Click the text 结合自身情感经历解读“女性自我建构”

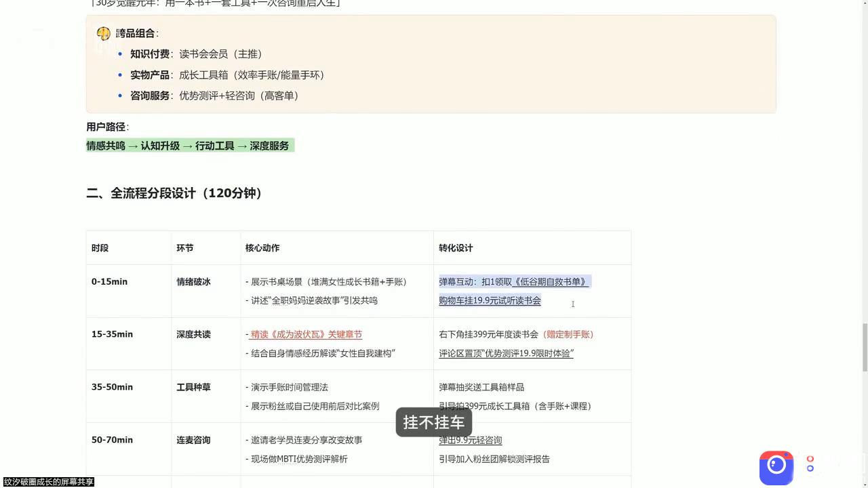pyautogui.click(x=323, y=353)
